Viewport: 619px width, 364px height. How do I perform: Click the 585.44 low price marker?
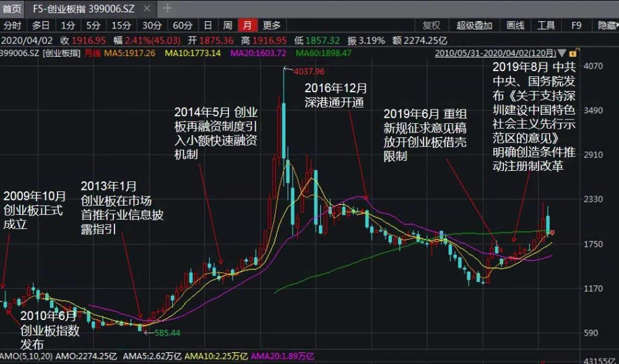click(167, 333)
